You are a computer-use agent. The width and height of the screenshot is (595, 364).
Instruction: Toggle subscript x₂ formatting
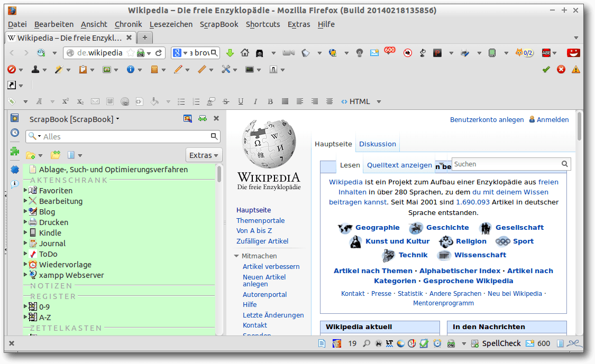(80, 101)
